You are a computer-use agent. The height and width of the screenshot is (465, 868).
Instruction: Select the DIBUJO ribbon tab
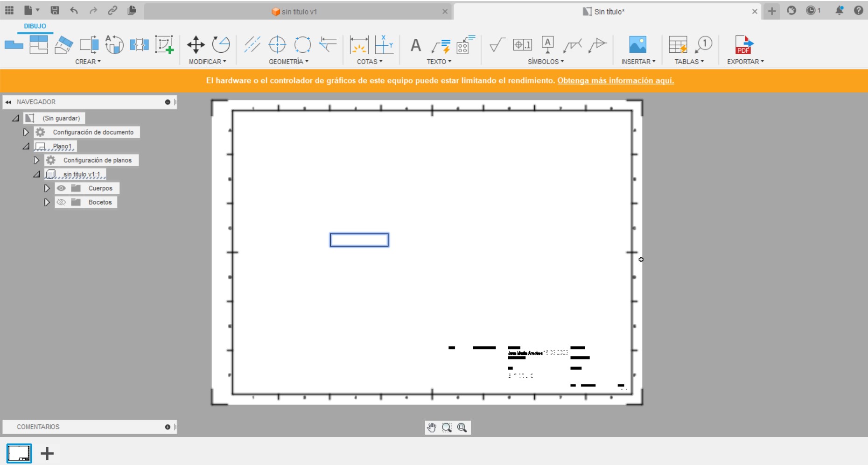(34, 26)
